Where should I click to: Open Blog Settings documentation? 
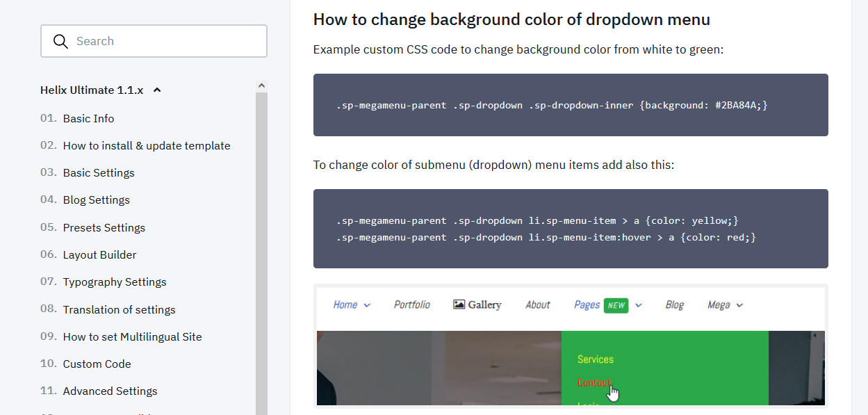97,200
